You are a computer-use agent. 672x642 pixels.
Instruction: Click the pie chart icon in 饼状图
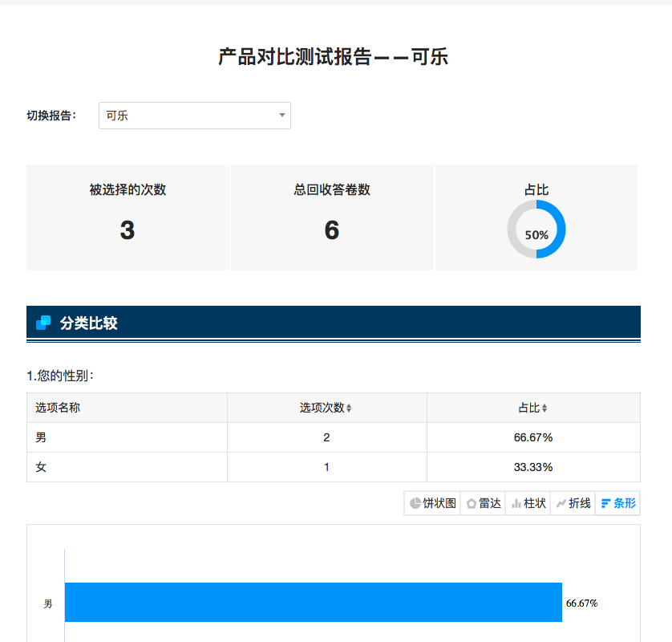(x=415, y=503)
